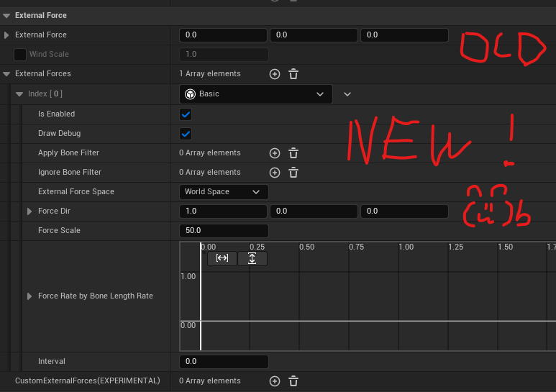
Task: Fit curve horizontally in curve editor
Action: coord(222,258)
